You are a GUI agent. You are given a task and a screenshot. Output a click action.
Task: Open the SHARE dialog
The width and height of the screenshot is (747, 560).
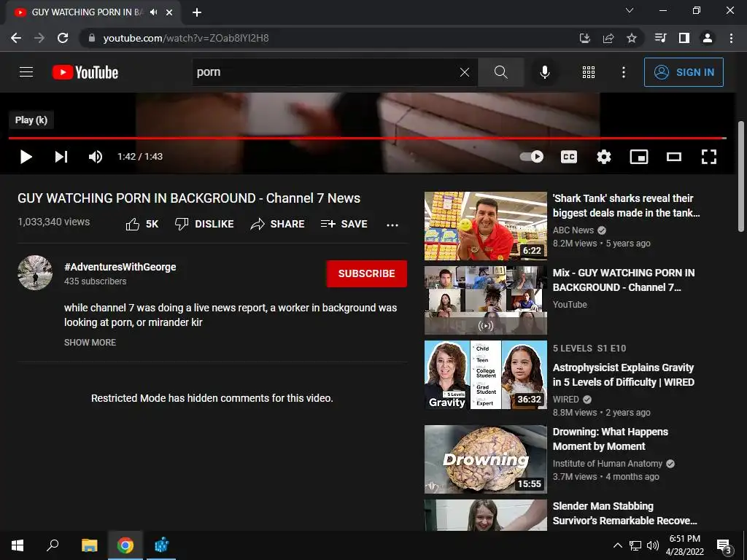click(x=277, y=224)
